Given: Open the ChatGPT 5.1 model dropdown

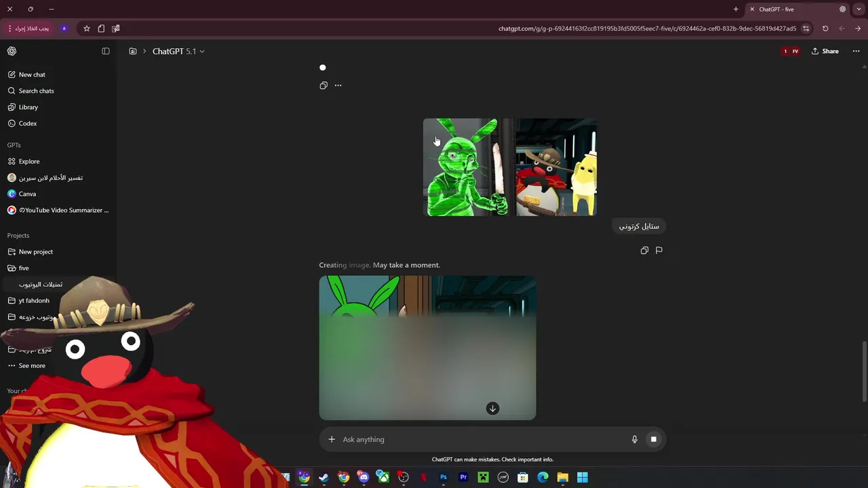Looking at the screenshot, I should pyautogui.click(x=178, y=51).
